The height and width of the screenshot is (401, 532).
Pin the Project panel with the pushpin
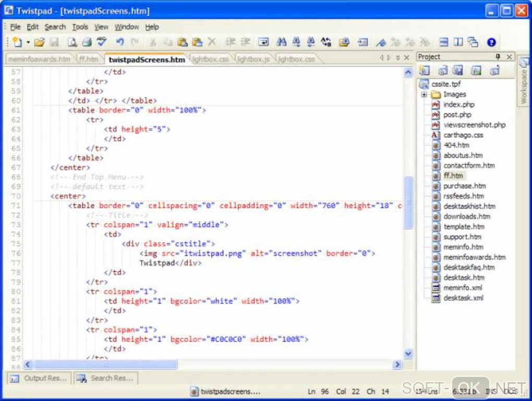point(498,57)
